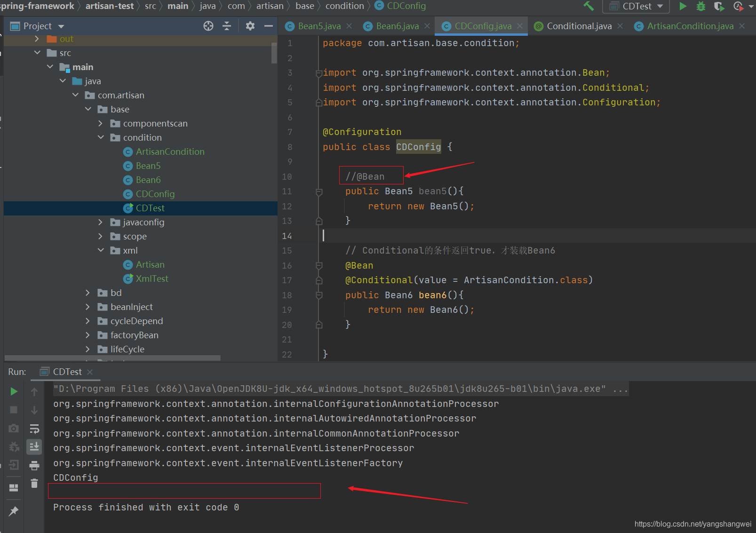Expand the componentscan folder
Image resolution: width=756 pixels, height=533 pixels.
101,123
